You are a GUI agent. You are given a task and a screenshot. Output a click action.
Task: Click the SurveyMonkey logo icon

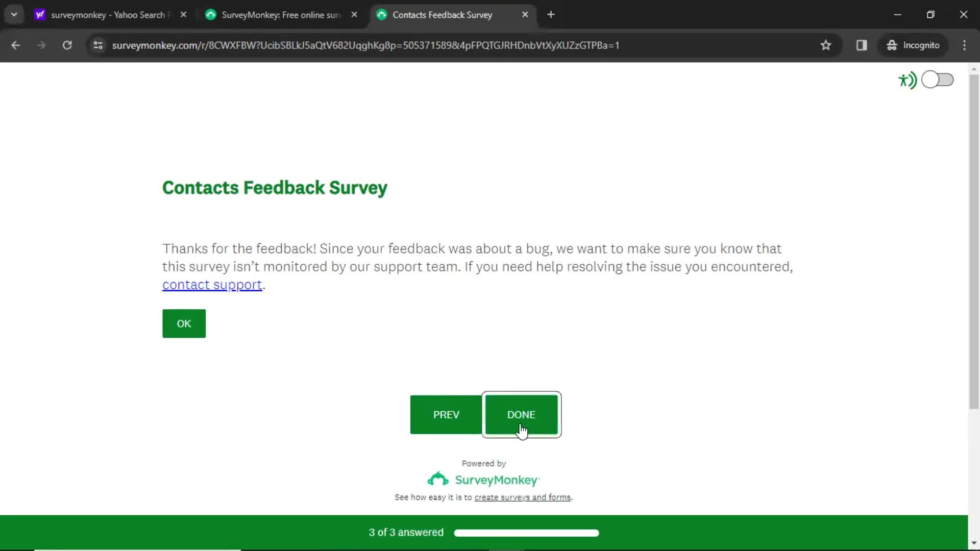tap(437, 479)
